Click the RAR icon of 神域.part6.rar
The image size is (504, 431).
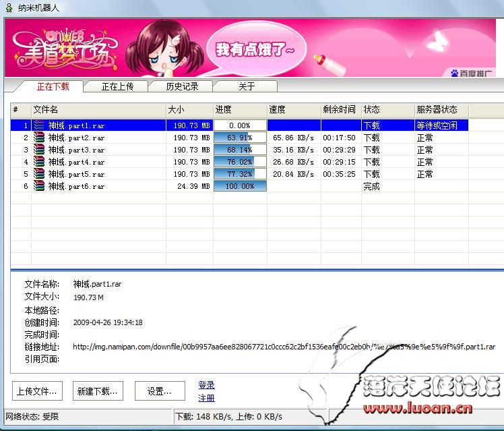pyautogui.click(x=39, y=186)
